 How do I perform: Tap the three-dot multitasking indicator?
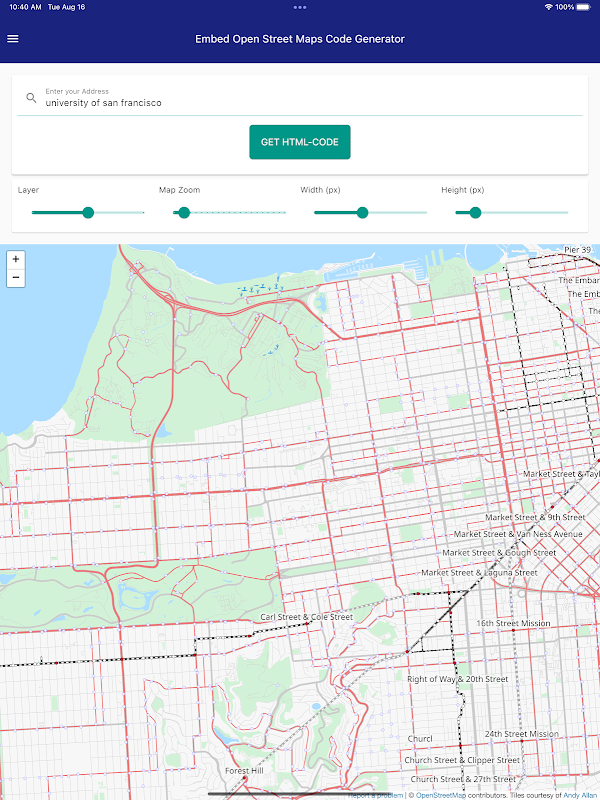point(300,7)
